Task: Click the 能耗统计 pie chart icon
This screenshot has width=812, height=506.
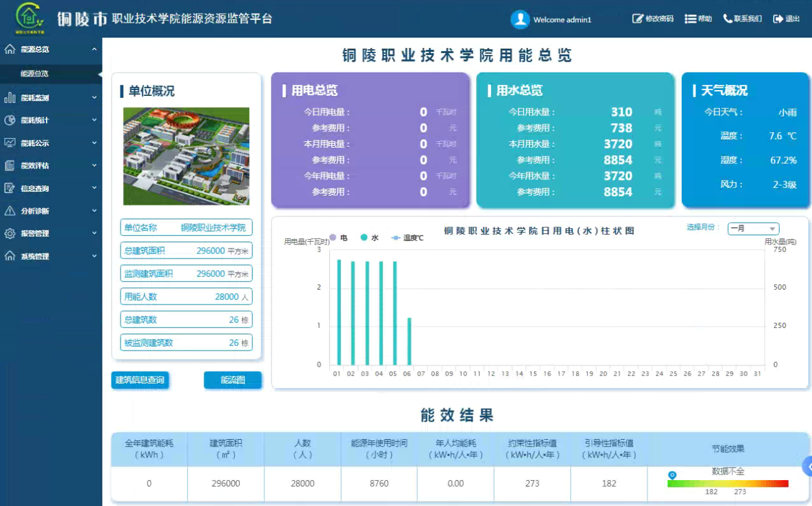Action: (x=10, y=121)
